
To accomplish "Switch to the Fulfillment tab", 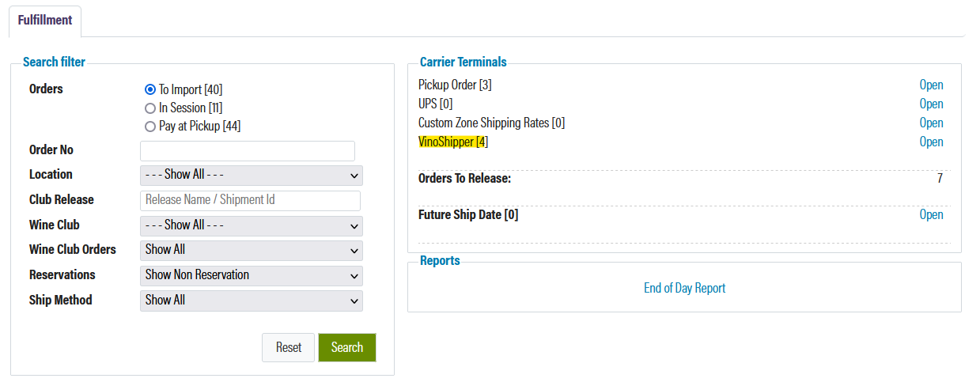I will (45, 21).
